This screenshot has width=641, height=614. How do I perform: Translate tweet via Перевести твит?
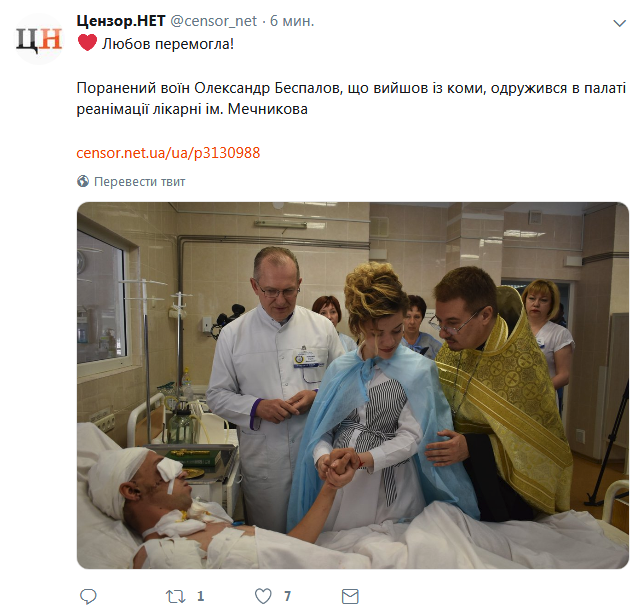(x=139, y=182)
